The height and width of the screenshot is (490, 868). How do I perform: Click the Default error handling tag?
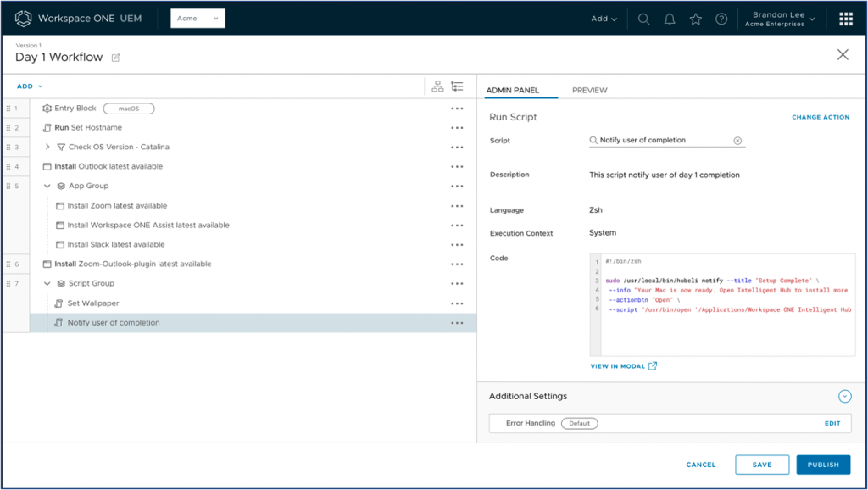point(580,424)
